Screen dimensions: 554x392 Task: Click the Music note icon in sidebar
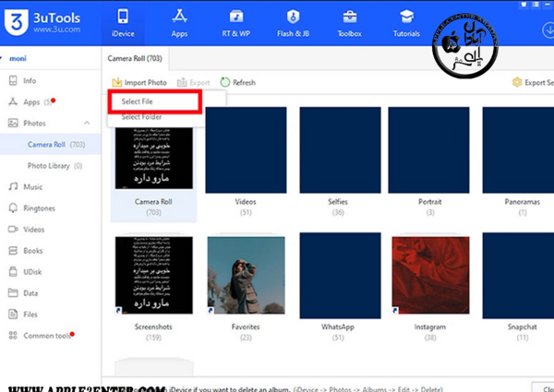coord(13,186)
